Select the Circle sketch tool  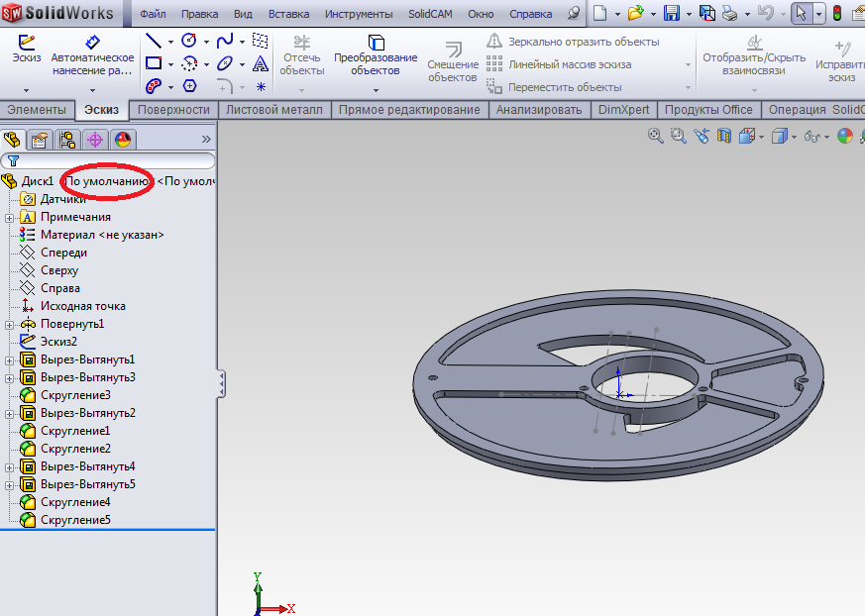pos(188,41)
